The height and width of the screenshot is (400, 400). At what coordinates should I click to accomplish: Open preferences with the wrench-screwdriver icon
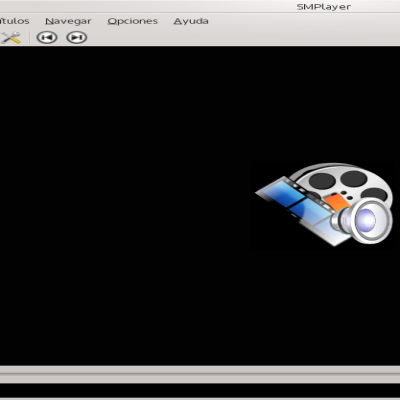coord(11,38)
